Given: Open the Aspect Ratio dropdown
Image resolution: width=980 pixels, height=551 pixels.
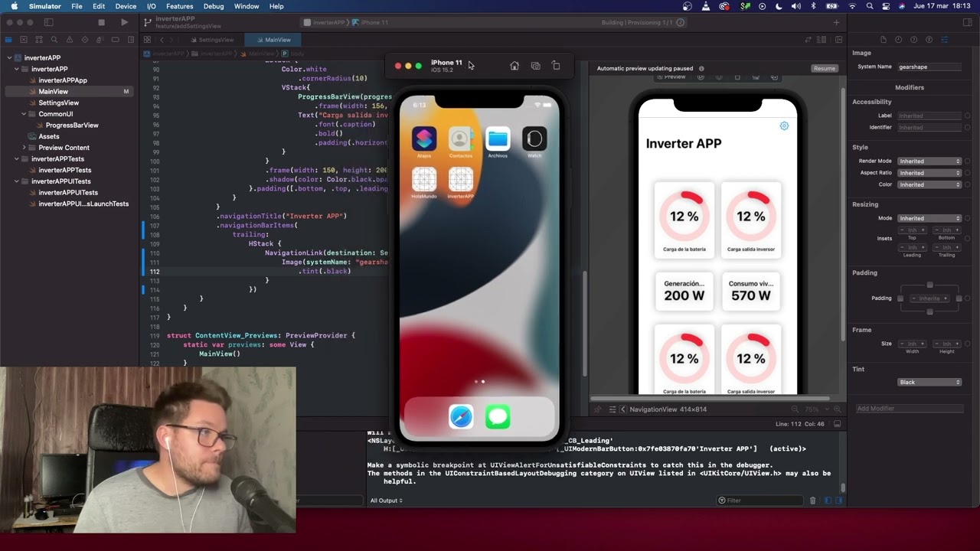Looking at the screenshot, I should coord(929,173).
